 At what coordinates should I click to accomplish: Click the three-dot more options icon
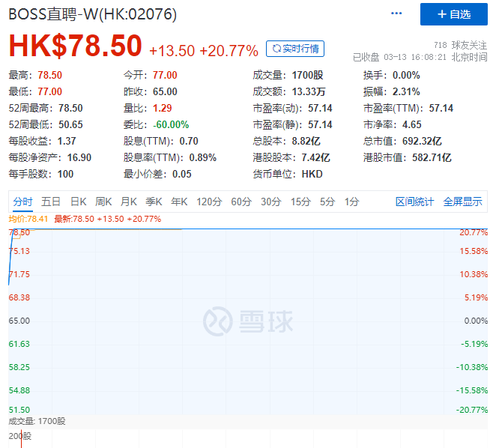pyautogui.click(x=397, y=14)
